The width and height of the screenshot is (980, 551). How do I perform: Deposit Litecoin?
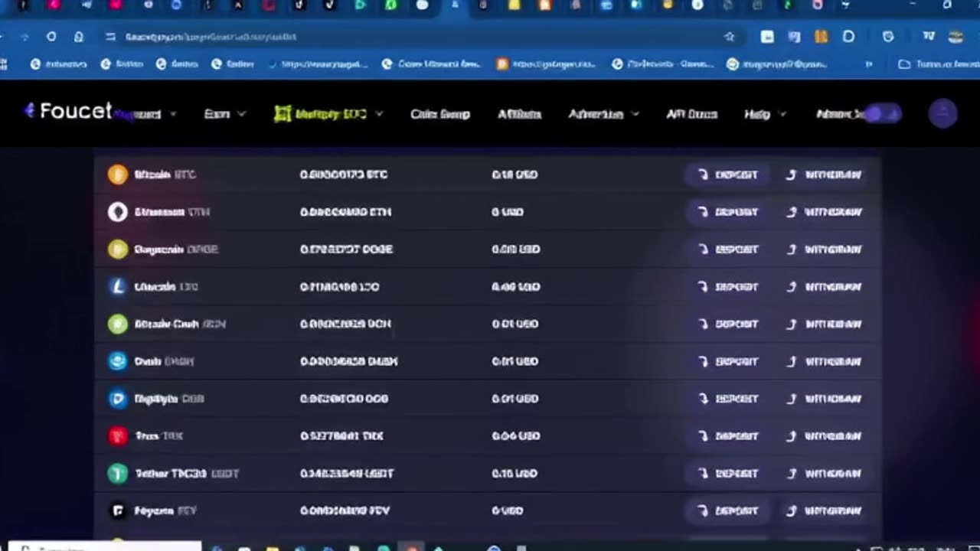(x=728, y=287)
